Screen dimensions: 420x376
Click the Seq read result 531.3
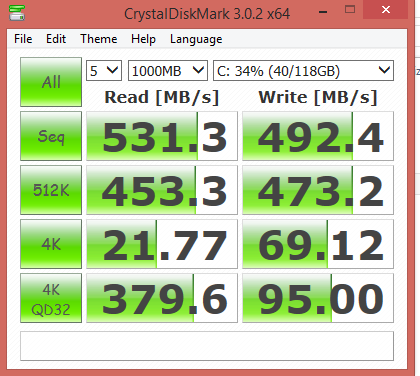[162, 136]
